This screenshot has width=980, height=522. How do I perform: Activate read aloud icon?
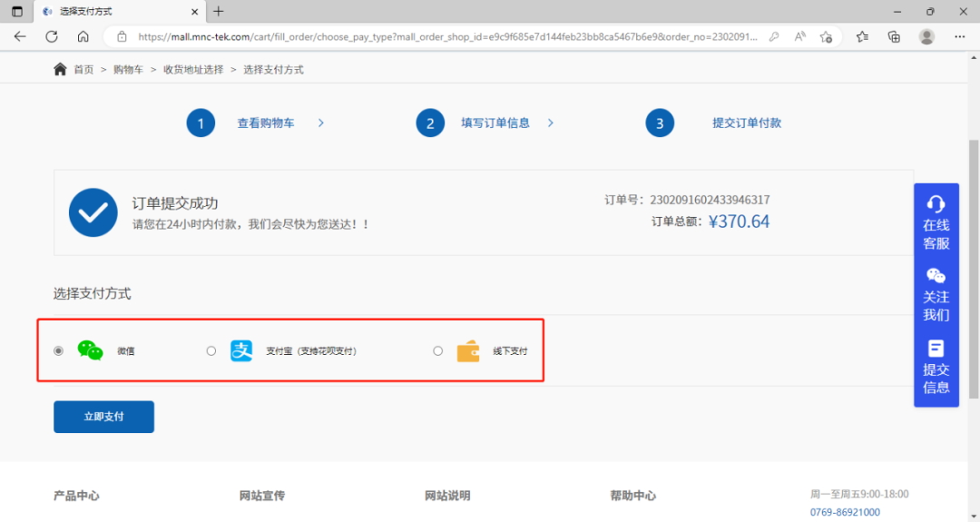pyautogui.click(x=800, y=37)
